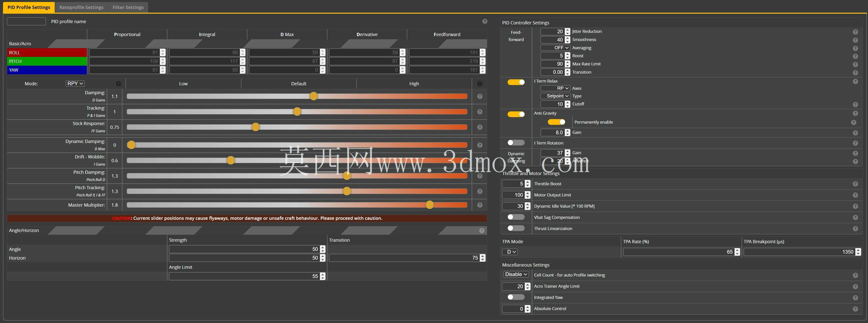Open help icon for I Term Rotation
Screen dimensions: 868x323
coord(855,143)
